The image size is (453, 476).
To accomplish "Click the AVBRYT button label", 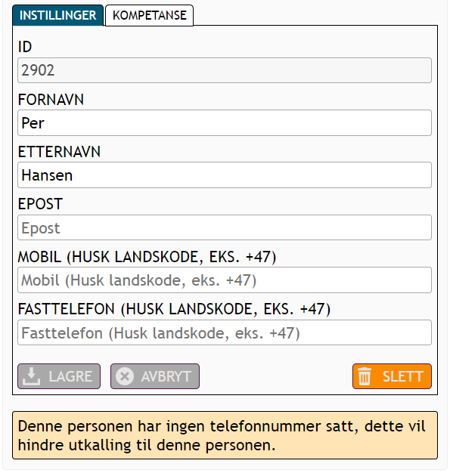I will (x=166, y=376).
